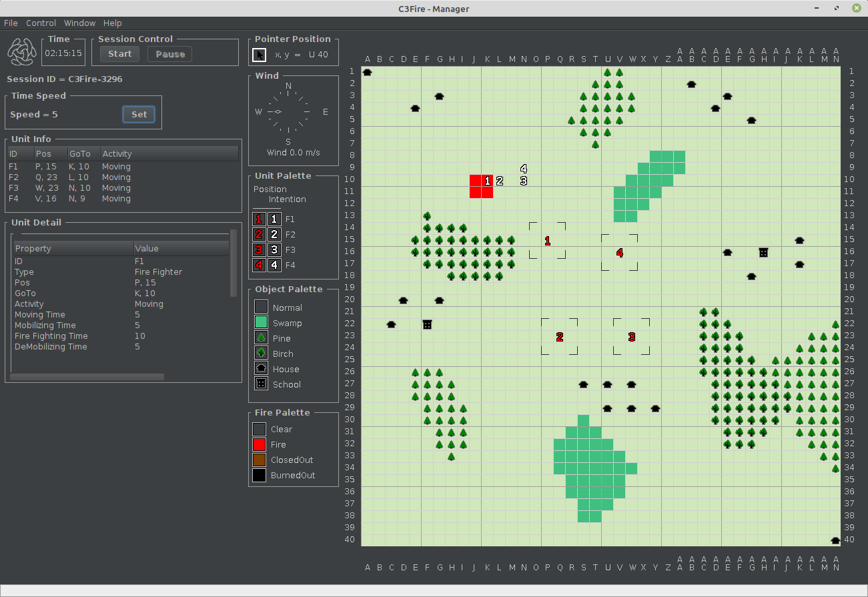Select Swamp terrain in Object Palette
The height and width of the screenshot is (597, 868).
point(261,322)
